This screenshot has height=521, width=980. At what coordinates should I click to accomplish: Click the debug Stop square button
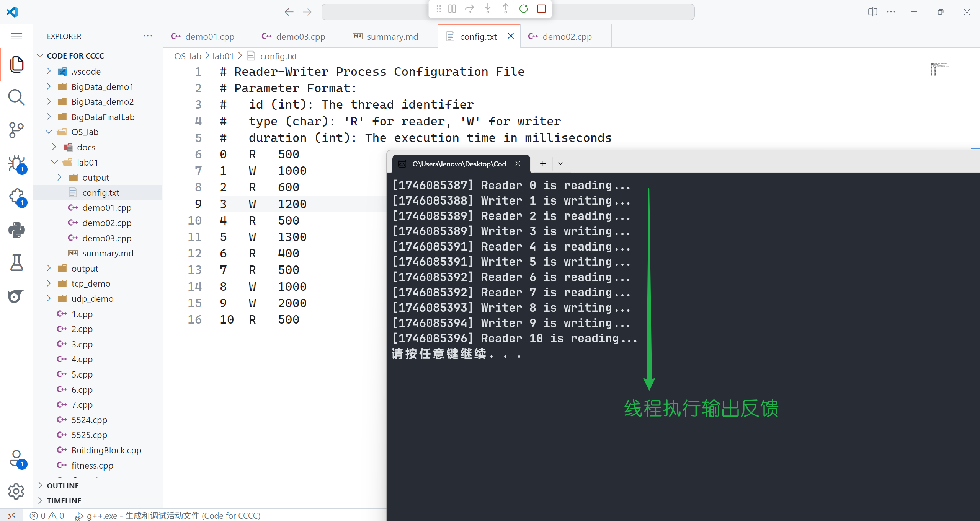pyautogui.click(x=541, y=9)
